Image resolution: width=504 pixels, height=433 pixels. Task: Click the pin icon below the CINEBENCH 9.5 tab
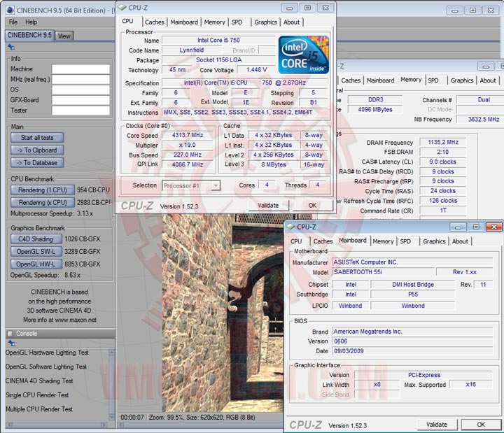point(11,47)
